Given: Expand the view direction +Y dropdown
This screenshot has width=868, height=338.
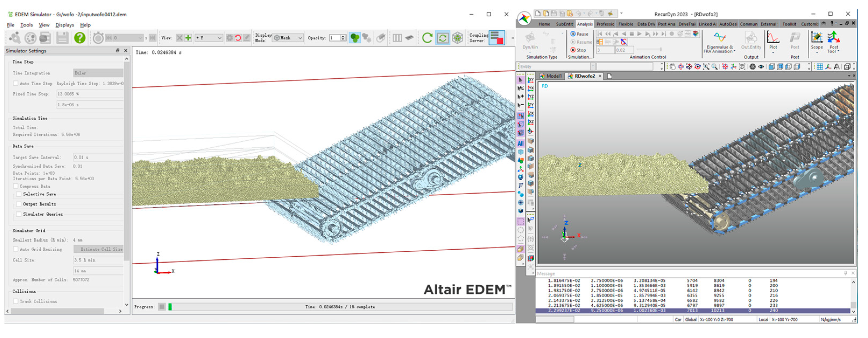Looking at the screenshot, I should (209, 38).
